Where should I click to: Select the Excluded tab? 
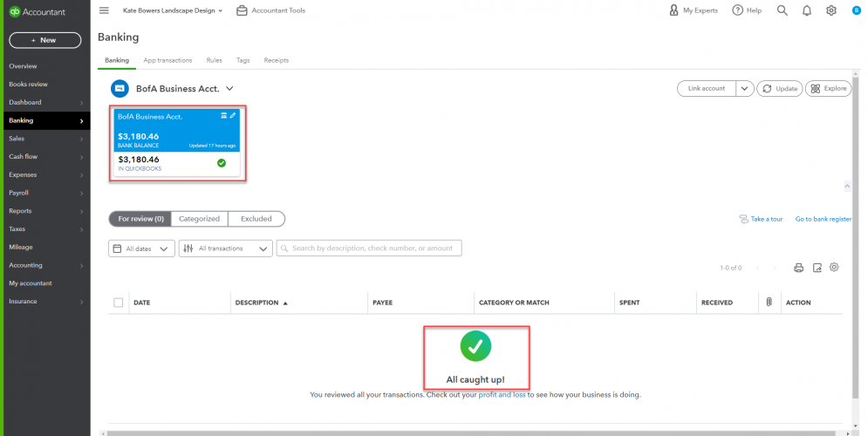tap(256, 219)
